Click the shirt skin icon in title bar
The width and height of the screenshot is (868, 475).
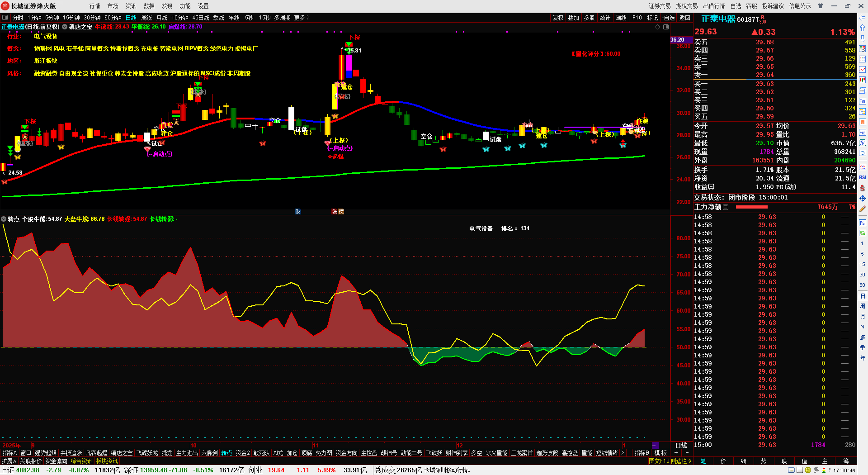click(821, 6)
